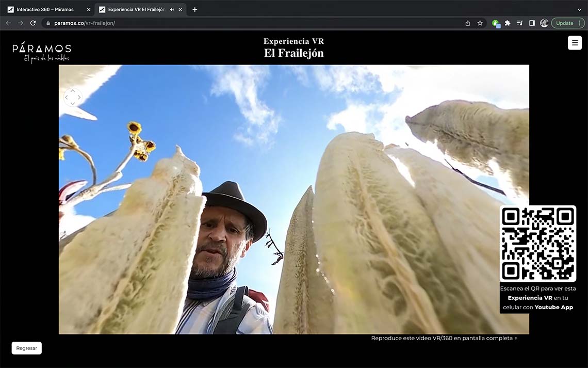588x368 pixels.
Task: Toggle the browser side panel
Action: [x=532, y=23]
